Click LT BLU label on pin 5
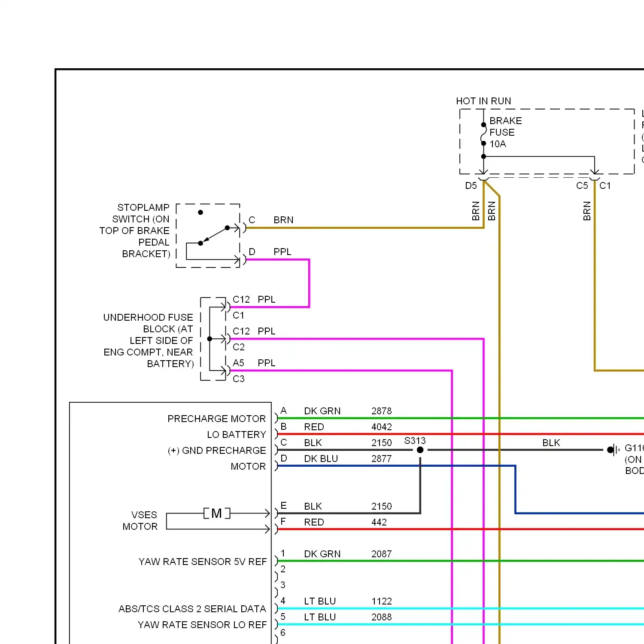The width and height of the screenshot is (644, 644). [x=320, y=617]
